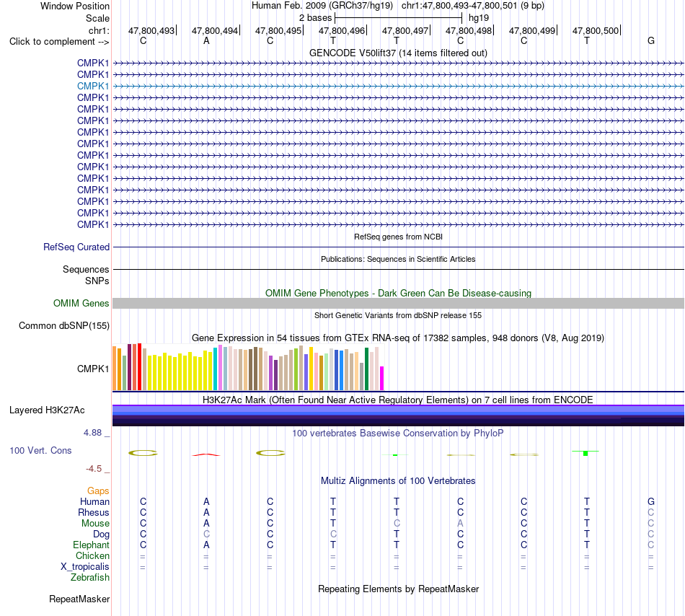685x616 pixels.
Task: Click the green PhyloP bar under 47,800,500
Action: click(x=585, y=453)
